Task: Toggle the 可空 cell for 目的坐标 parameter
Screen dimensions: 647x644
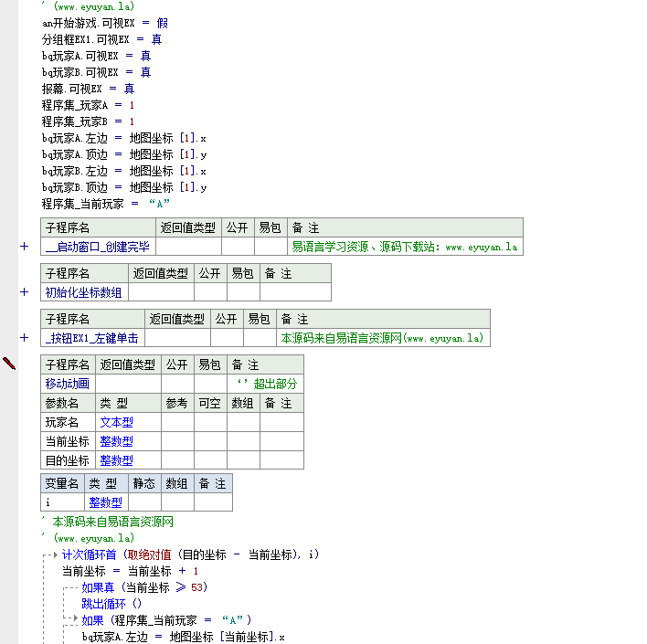Action: click(x=210, y=460)
